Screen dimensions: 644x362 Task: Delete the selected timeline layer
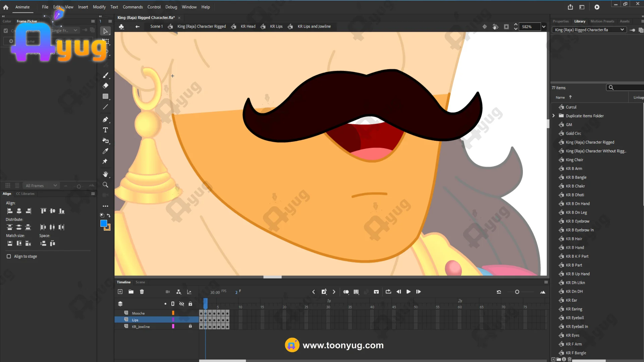(142, 292)
